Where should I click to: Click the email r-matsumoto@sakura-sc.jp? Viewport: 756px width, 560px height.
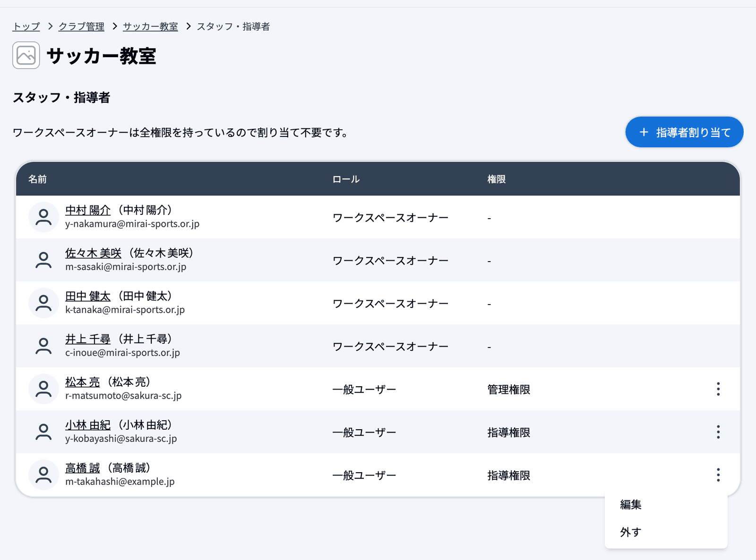click(x=123, y=396)
